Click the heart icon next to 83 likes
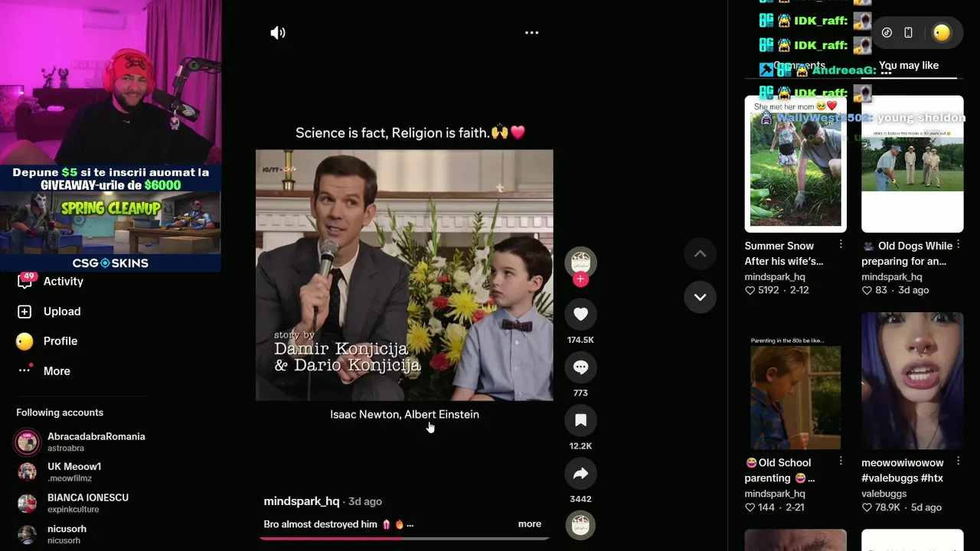 [867, 291]
